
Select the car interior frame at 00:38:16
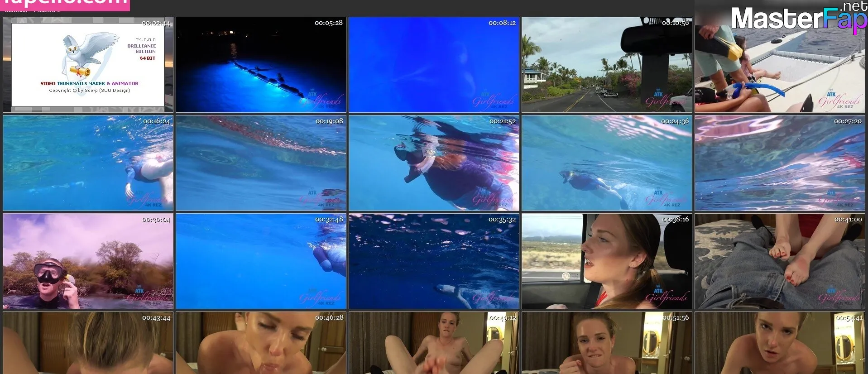pyautogui.click(x=607, y=261)
